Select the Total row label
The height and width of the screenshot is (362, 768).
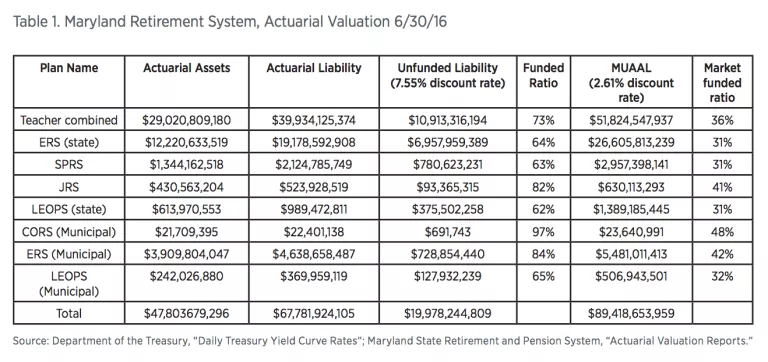point(69,314)
